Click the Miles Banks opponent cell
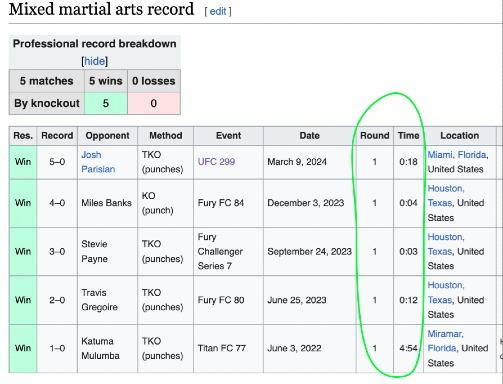 click(107, 203)
